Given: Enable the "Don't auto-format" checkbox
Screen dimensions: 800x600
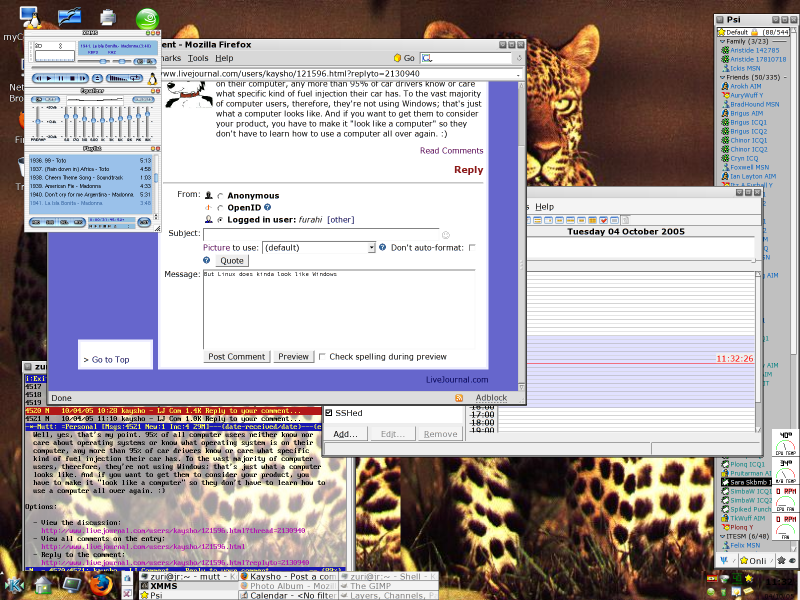Looking at the screenshot, I should click(473, 245).
